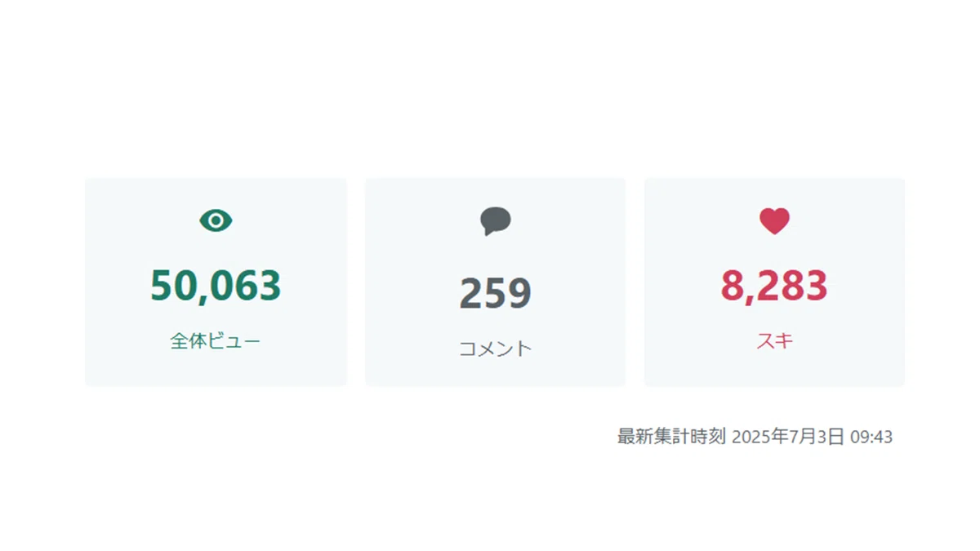Image resolution: width=980 pixels, height=551 pixels.
Task: Select the 8,283 likes count
Action: point(774,286)
